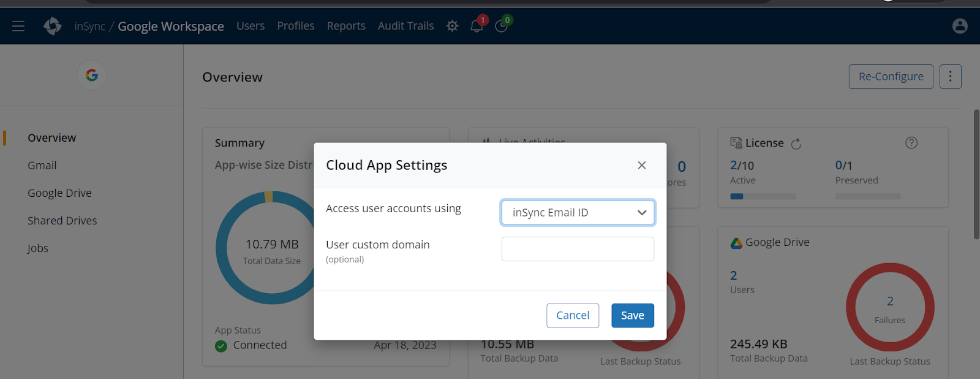Click the 2 Failures donut chart
Screen dimensions: 980x379
(890, 307)
